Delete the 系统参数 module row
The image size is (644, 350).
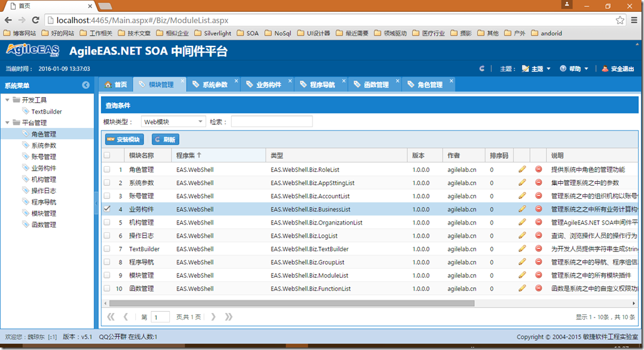[539, 182]
